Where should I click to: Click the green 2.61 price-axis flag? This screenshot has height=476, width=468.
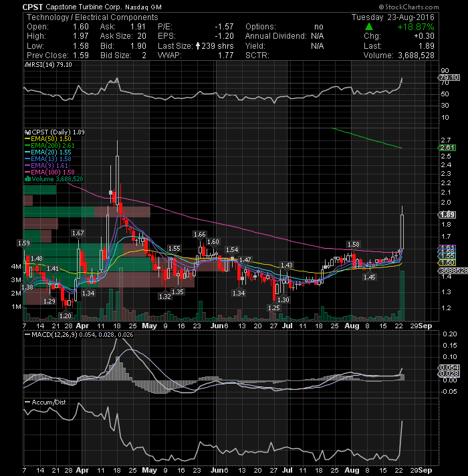[x=447, y=148]
